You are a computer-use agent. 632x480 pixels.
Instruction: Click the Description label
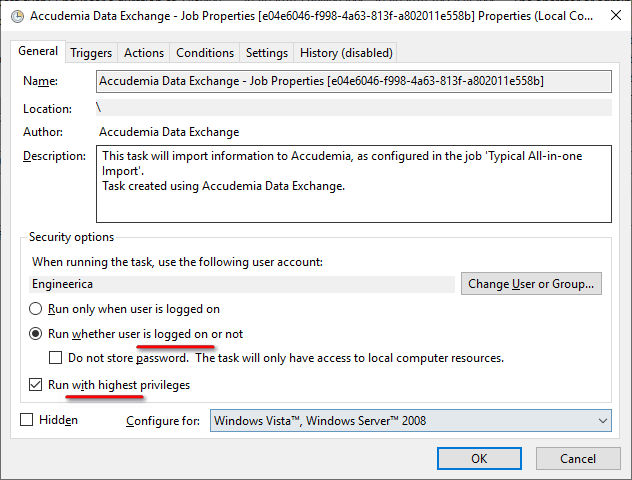[x=54, y=156]
